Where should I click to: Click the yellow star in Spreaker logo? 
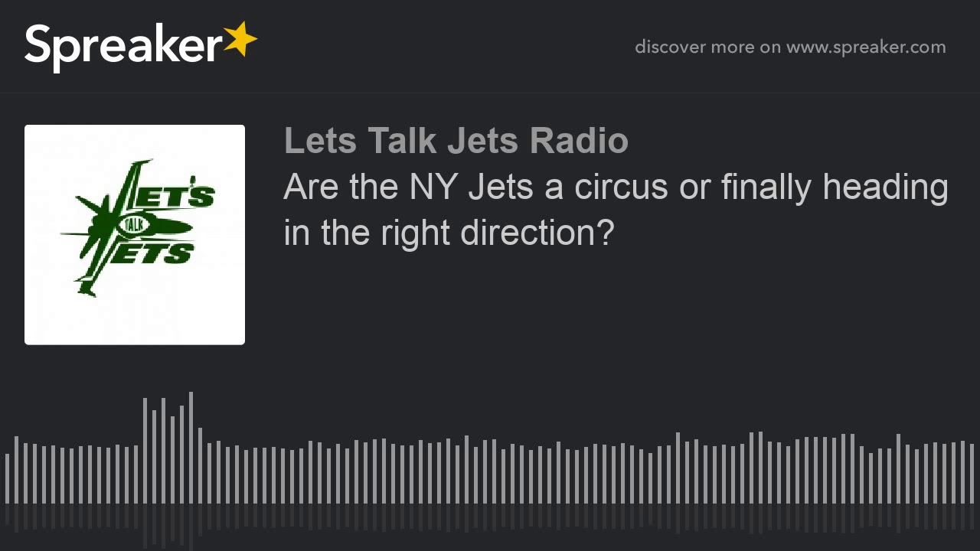tap(240, 39)
